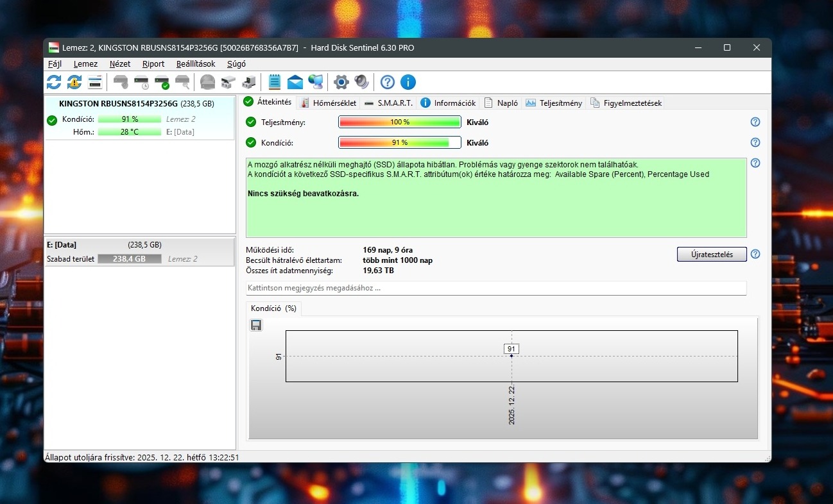Image resolution: width=833 pixels, height=504 pixels.
Task: Click the 'több mint 1000 nap' value
Action: coord(398,260)
